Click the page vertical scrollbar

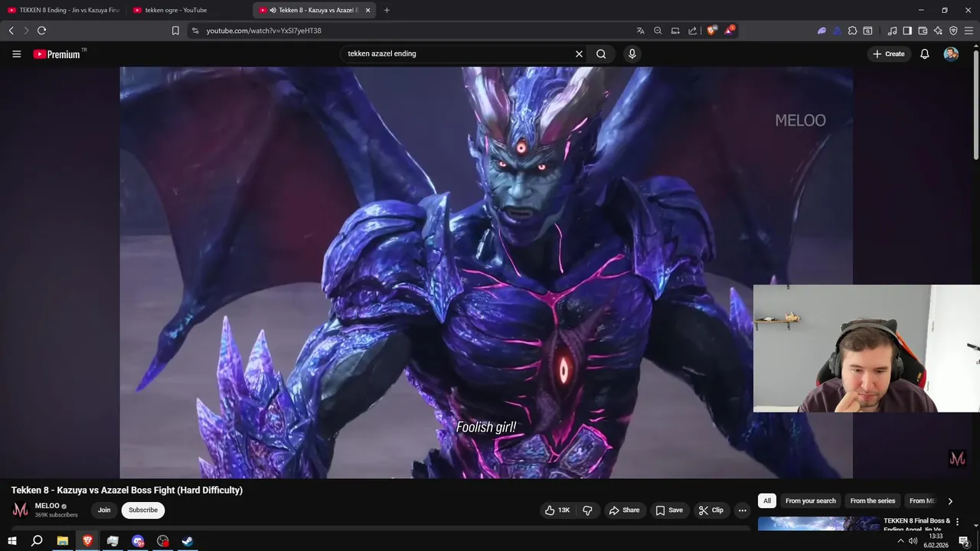[975, 106]
